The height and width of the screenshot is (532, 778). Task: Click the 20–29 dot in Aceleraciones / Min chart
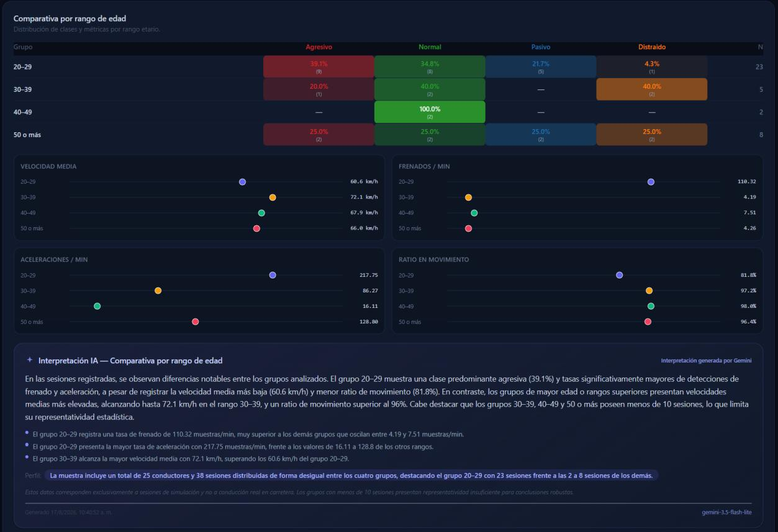(273, 275)
